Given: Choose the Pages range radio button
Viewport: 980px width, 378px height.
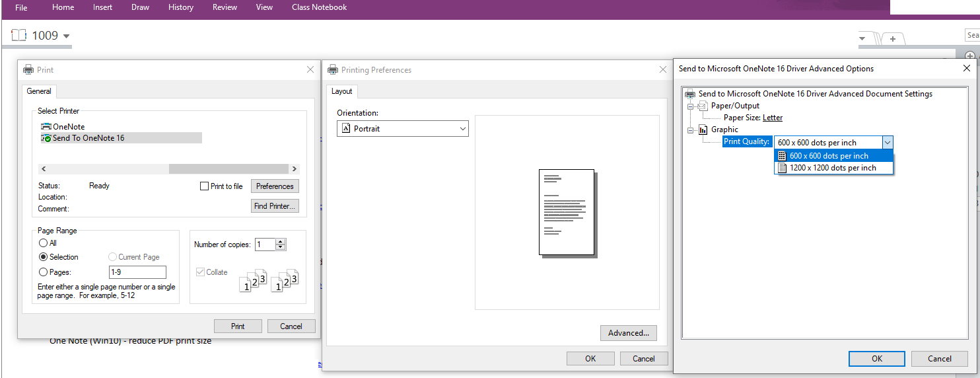Looking at the screenshot, I should coord(43,272).
